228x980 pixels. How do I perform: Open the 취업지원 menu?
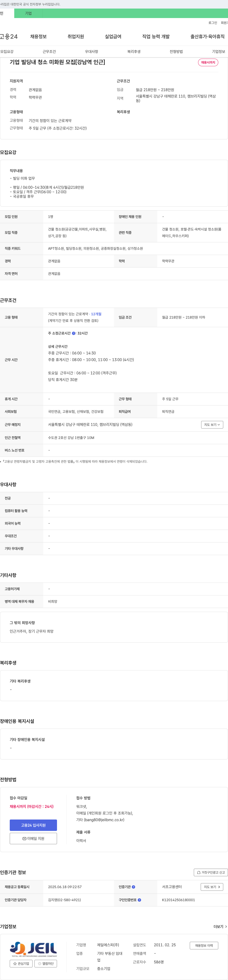pos(76,37)
